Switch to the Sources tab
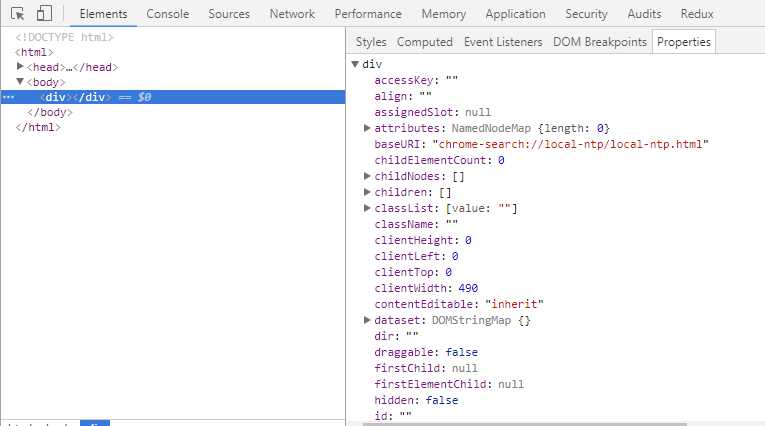 pos(229,14)
